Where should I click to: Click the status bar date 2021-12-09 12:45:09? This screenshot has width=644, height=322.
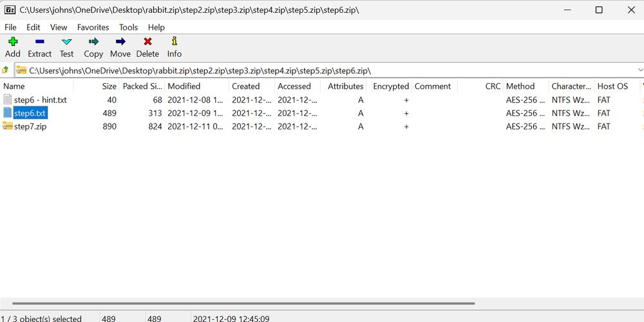(x=231, y=318)
